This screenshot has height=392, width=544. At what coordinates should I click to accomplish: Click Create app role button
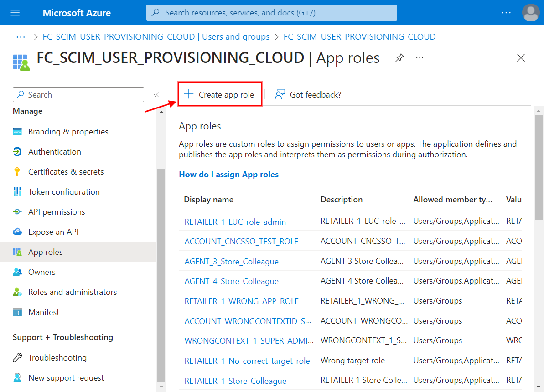[220, 94]
